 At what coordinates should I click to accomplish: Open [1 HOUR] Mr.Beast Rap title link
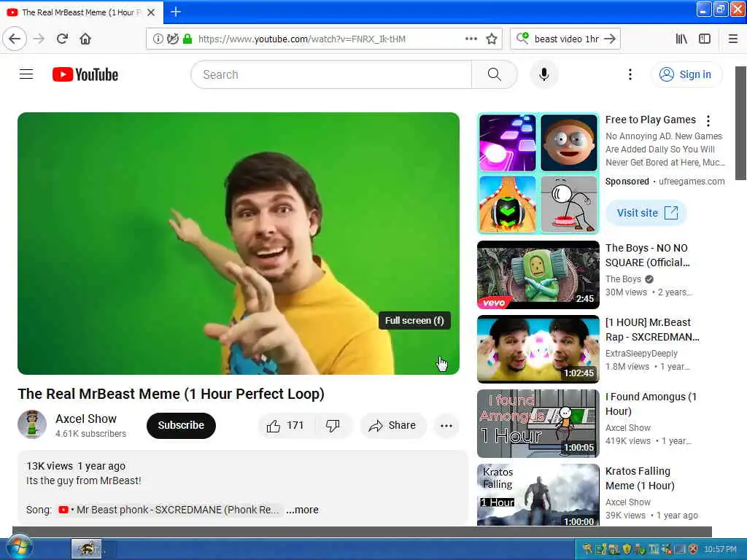pyautogui.click(x=652, y=330)
